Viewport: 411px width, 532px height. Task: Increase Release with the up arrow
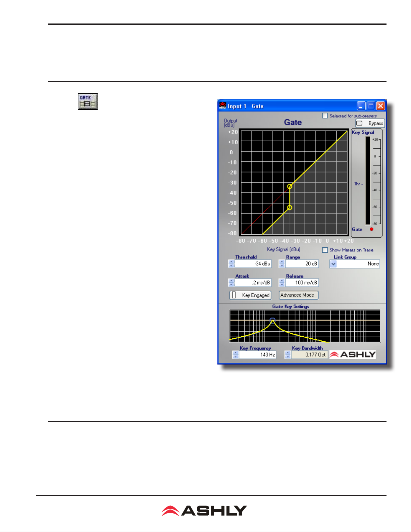(282, 281)
